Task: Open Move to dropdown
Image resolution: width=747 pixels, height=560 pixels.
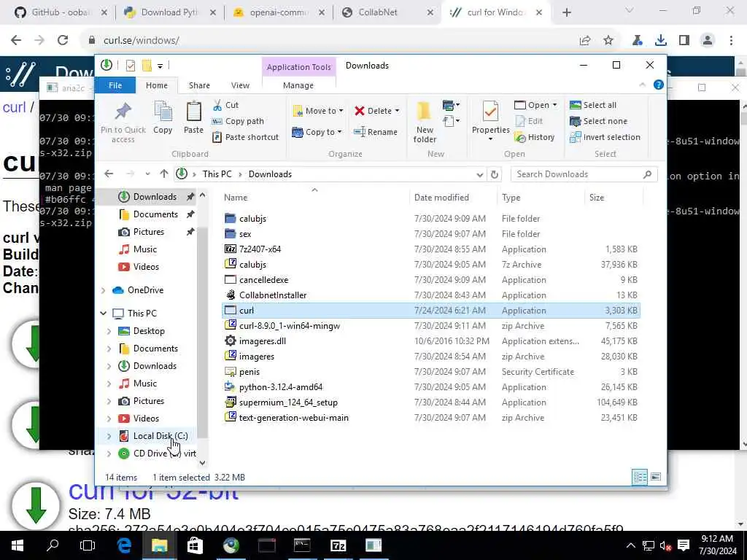Action: (x=318, y=111)
